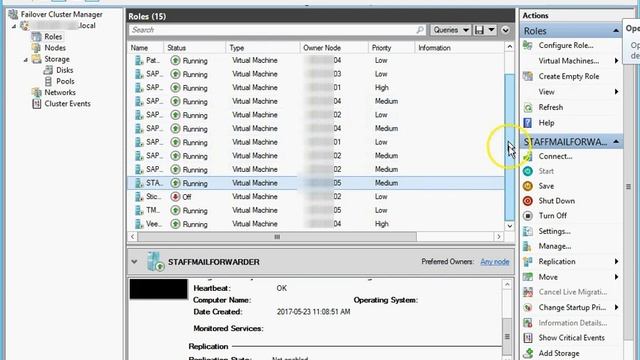Collapse the STAFFMAILFORWA... actions section
Screen dimensions: 640x360
tap(616, 142)
